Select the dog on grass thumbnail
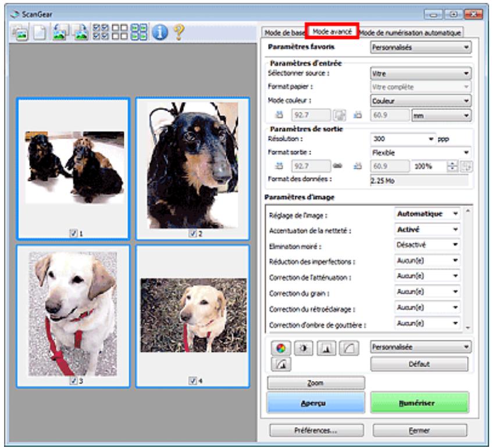 point(192,316)
